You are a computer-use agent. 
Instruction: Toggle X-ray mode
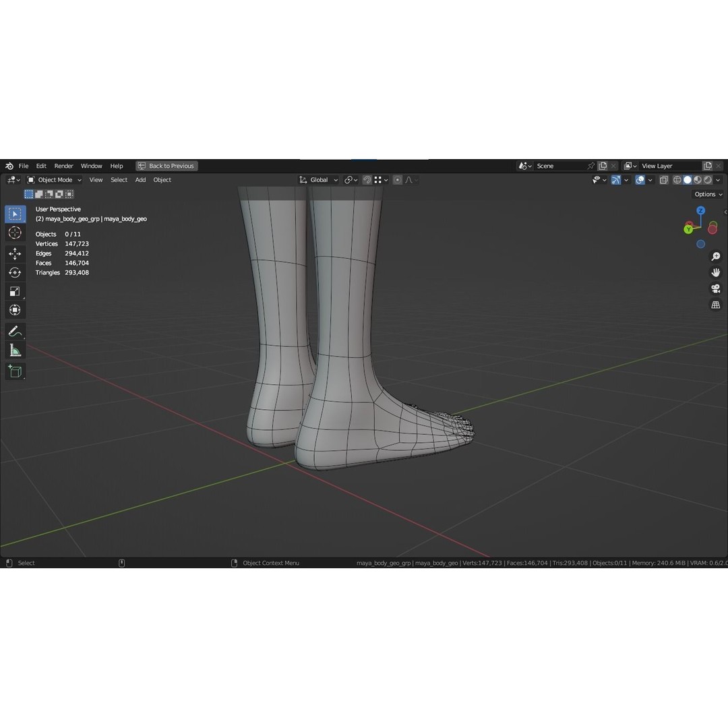664,180
